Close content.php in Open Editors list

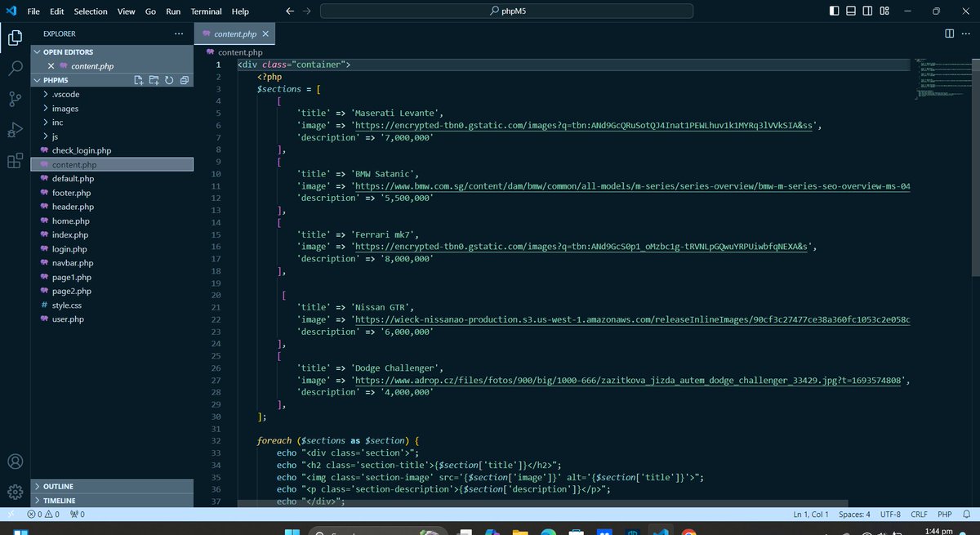coord(51,66)
